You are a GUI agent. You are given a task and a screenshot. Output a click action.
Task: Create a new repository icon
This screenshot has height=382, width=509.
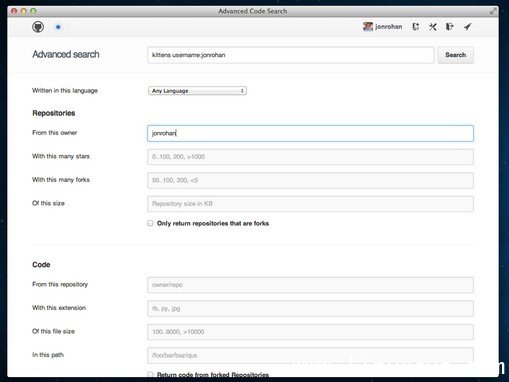pyautogui.click(x=416, y=27)
